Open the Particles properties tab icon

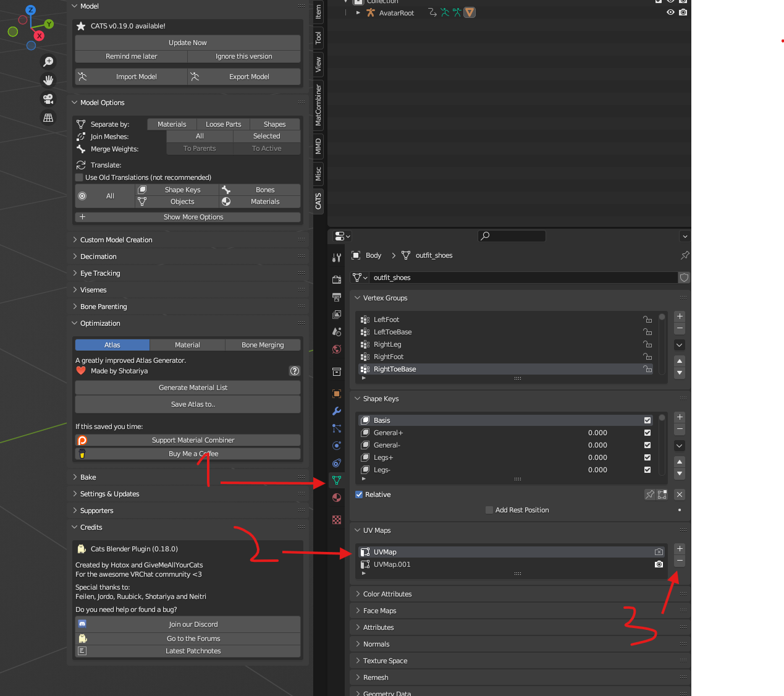337,428
